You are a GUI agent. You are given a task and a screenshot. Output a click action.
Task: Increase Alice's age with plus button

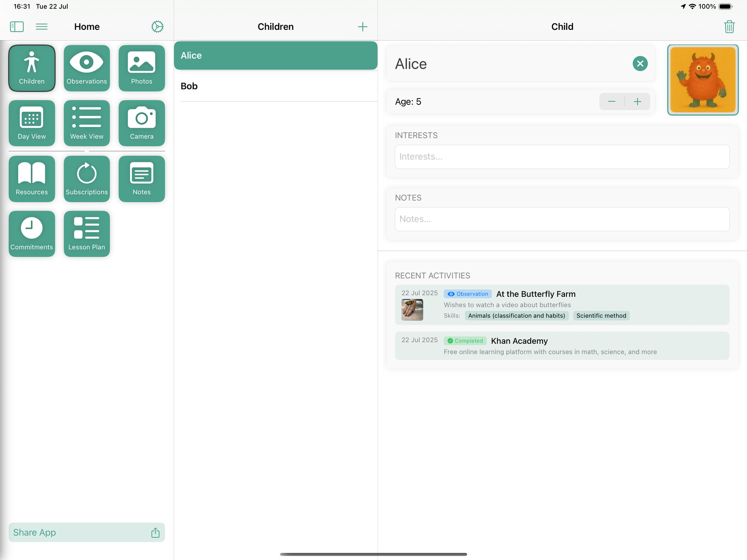[637, 102]
